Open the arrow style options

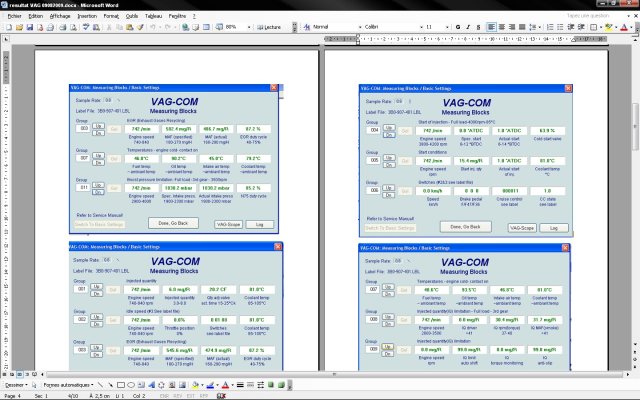[260, 385]
